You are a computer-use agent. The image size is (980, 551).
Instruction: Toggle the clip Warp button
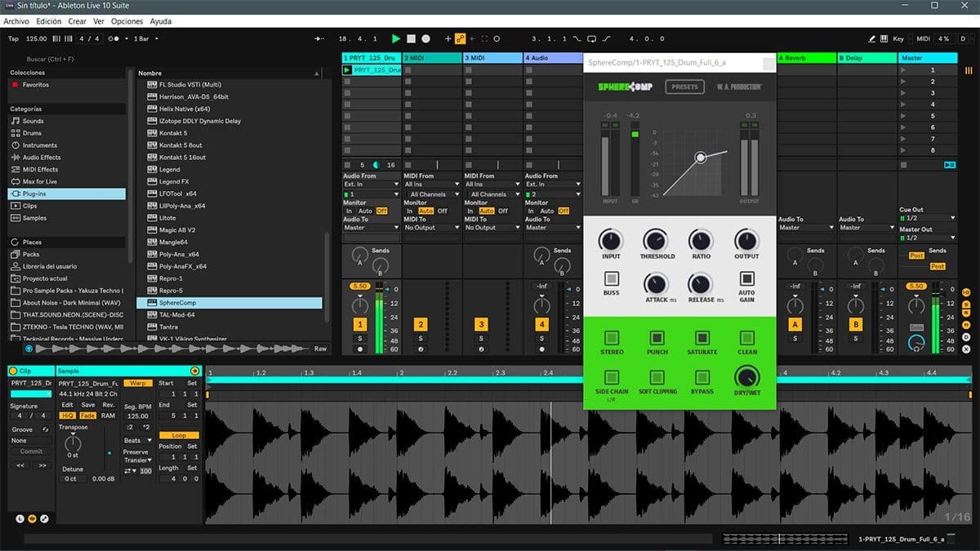[x=138, y=383]
